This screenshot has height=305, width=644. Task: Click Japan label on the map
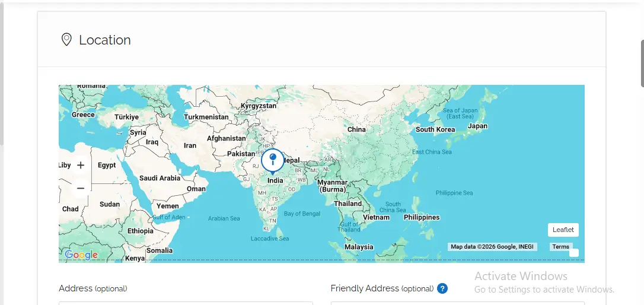[477, 126]
